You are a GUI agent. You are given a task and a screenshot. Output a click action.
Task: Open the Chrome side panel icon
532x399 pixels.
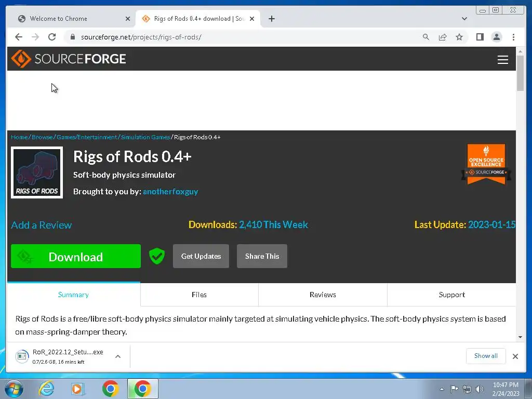(x=480, y=37)
